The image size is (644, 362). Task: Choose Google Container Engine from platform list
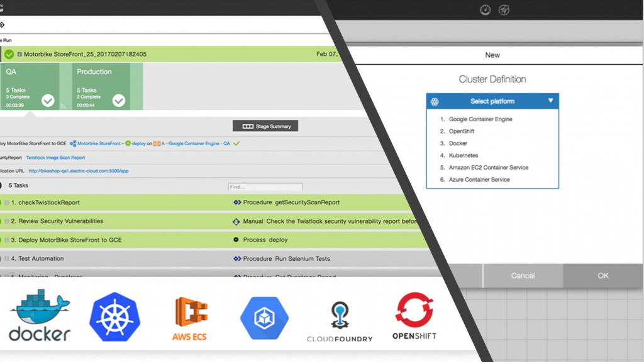point(480,119)
